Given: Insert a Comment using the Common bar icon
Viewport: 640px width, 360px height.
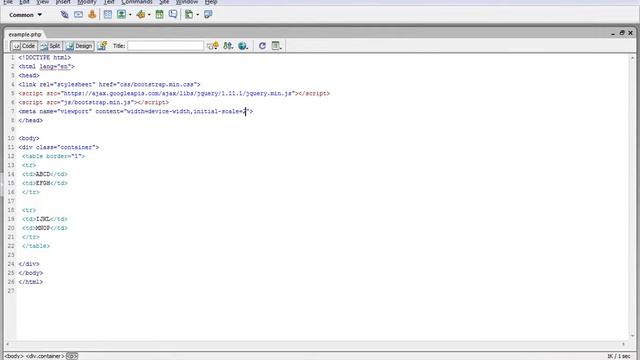Looking at the screenshot, I should pos(173,15).
